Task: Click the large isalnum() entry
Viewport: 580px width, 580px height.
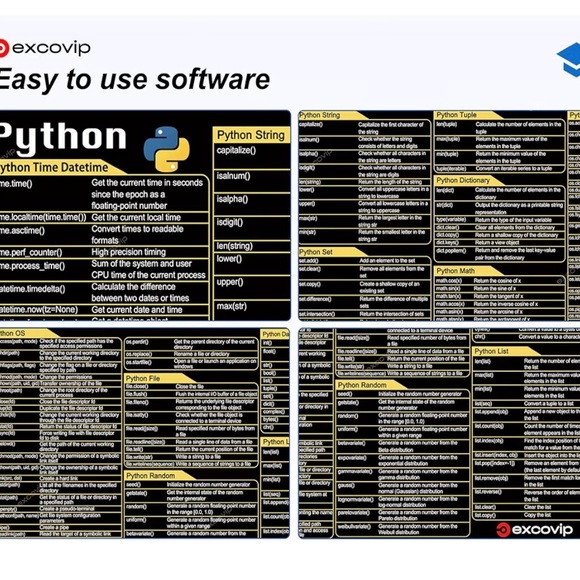Action: 233,176
